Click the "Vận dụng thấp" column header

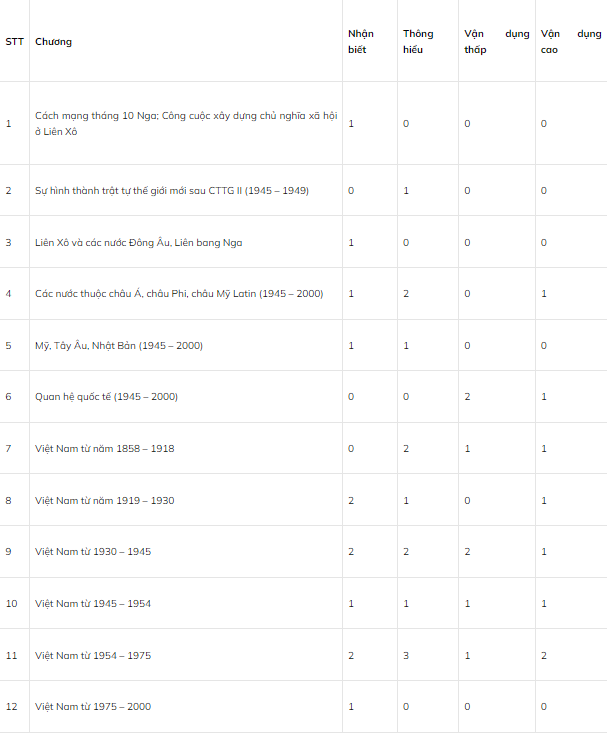[x=496, y=42]
